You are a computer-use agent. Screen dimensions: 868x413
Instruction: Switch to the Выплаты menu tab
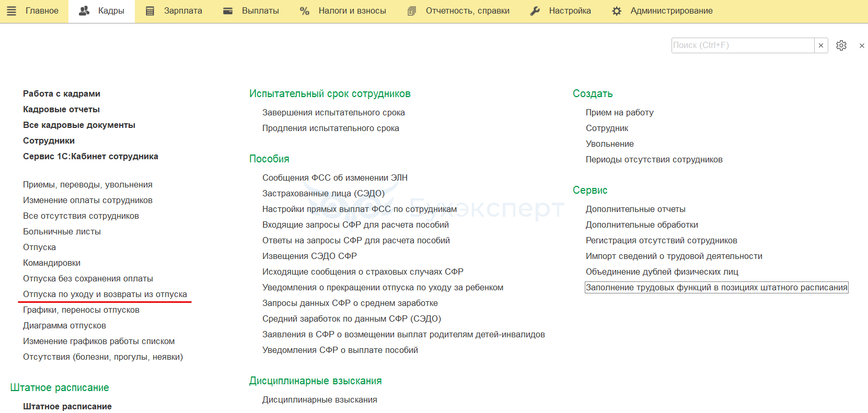(260, 11)
